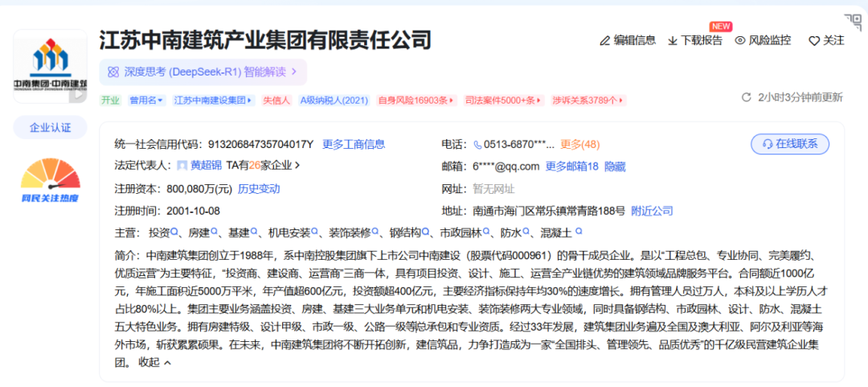Click search icon next to 装饰装修

pyautogui.click(x=375, y=232)
